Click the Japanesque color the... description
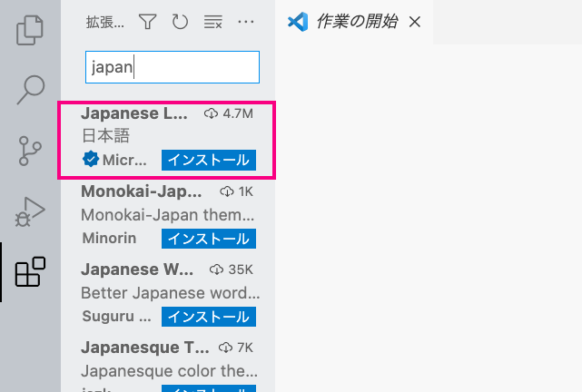582x392 pixels. click(x=169, y=371)
